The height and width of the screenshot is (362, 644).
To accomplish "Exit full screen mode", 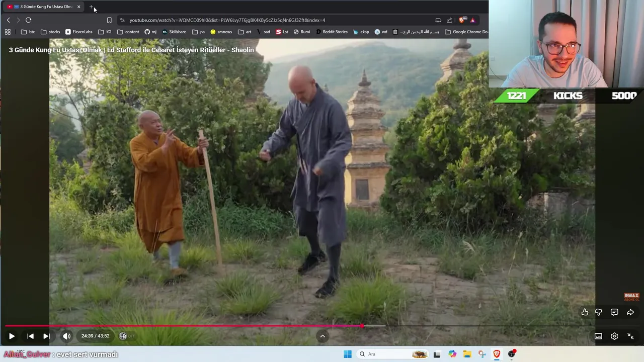I will click(630, 336).
